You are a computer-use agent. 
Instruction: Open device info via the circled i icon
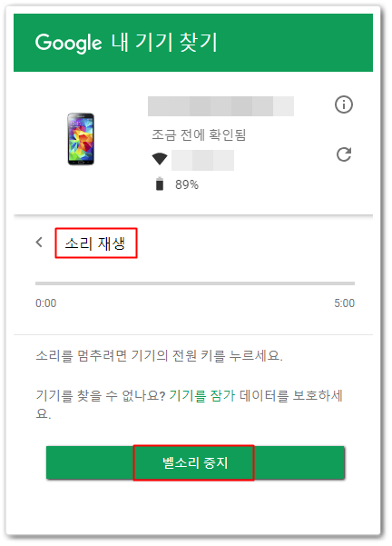pos(344,104)
